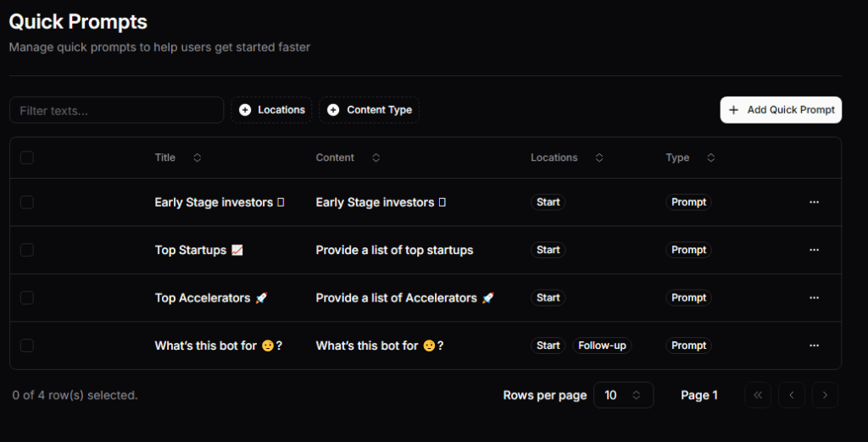This screenshot has width=868, height=442.
Task: Open actions menu for Top Accelerators row
Action: pyautogui.click(x=814, y=298)
